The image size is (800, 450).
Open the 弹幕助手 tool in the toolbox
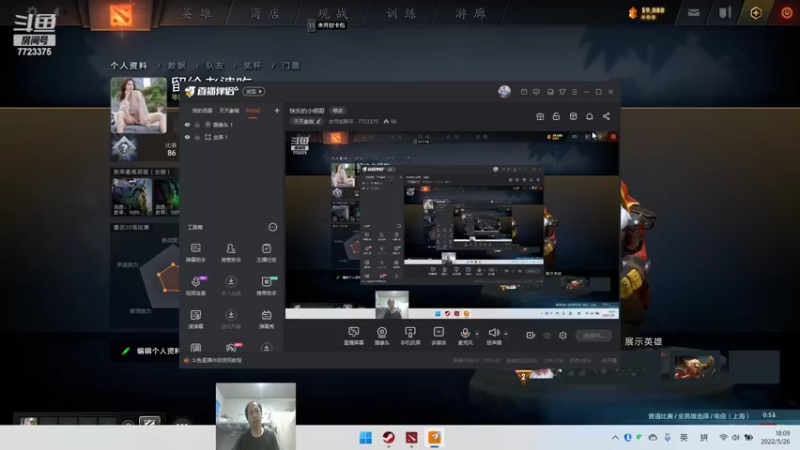[x=195, y=252]
